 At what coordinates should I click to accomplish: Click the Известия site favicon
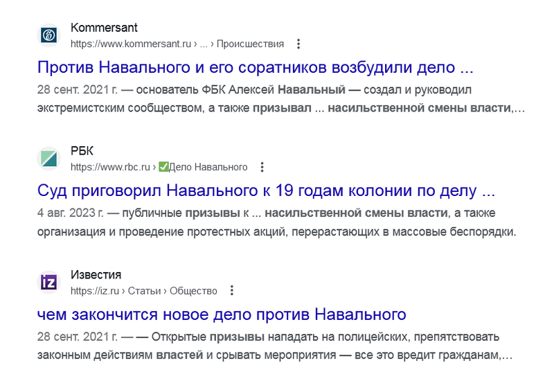[48, 283]
